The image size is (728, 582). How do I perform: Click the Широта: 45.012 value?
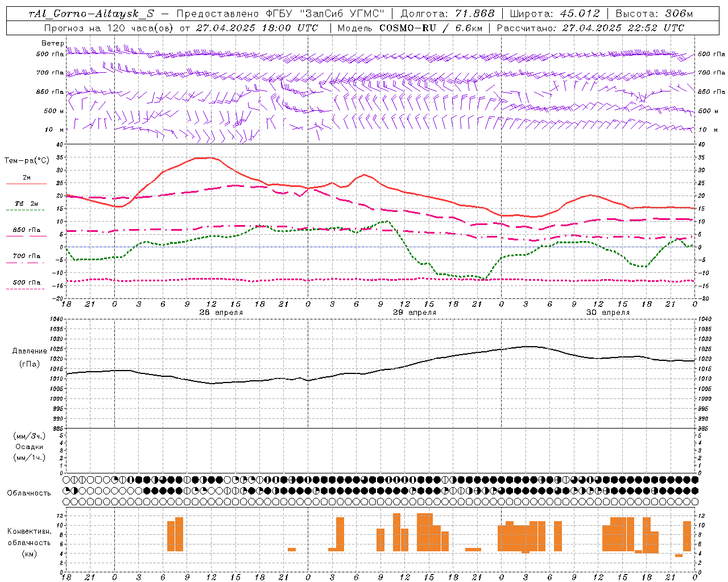click(x=555, y=14)
